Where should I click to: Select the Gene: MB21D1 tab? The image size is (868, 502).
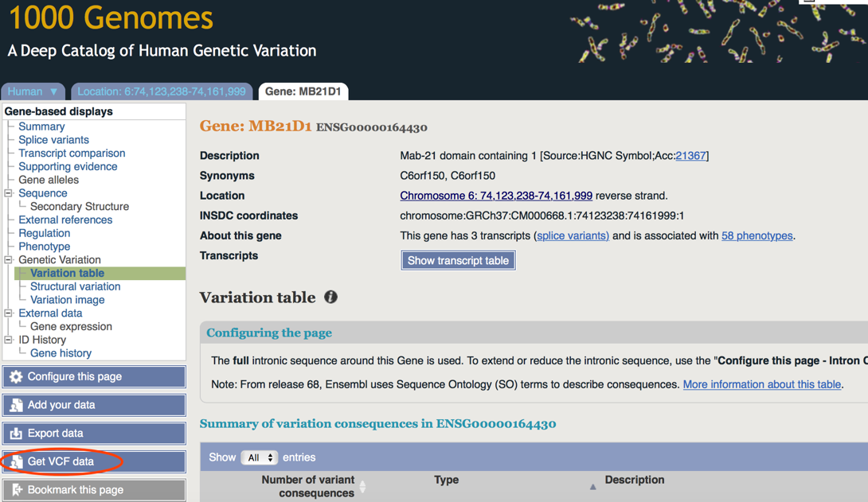(303, 91)
